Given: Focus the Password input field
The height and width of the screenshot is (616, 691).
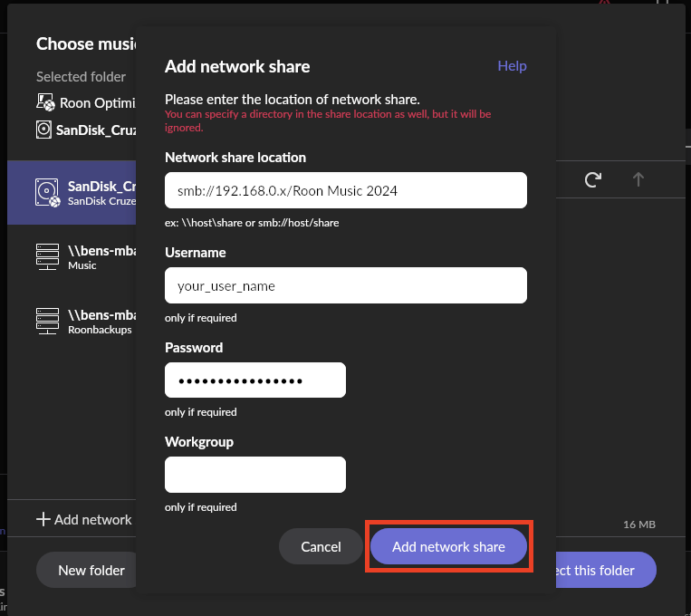Looking at the screenshot, I should coord(255,380).
